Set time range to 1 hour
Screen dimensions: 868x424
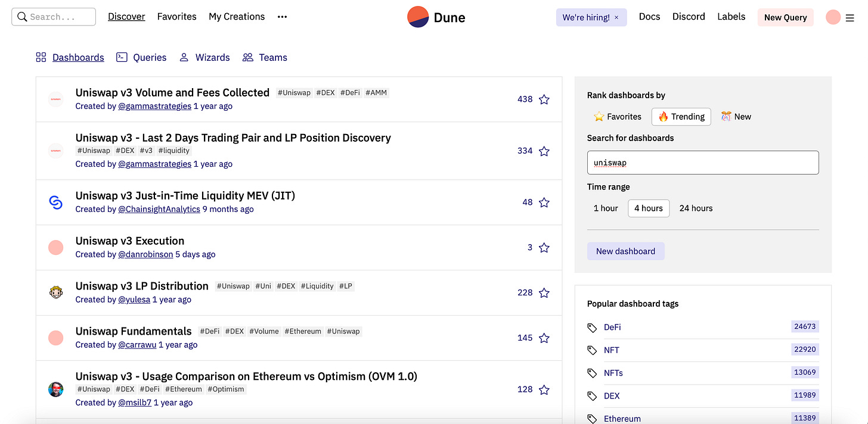(x=606, y=208)
